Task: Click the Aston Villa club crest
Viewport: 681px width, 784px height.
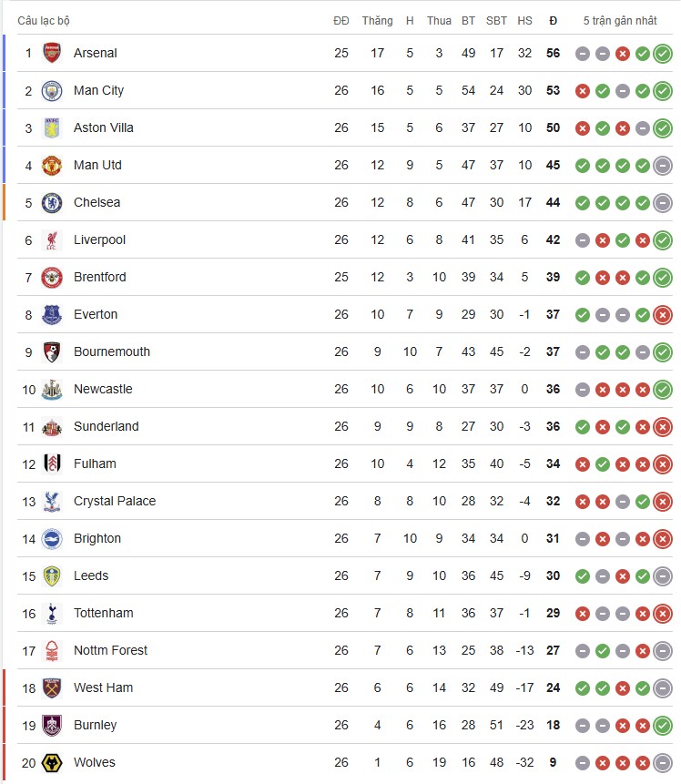Action: [x=52, y=127]
